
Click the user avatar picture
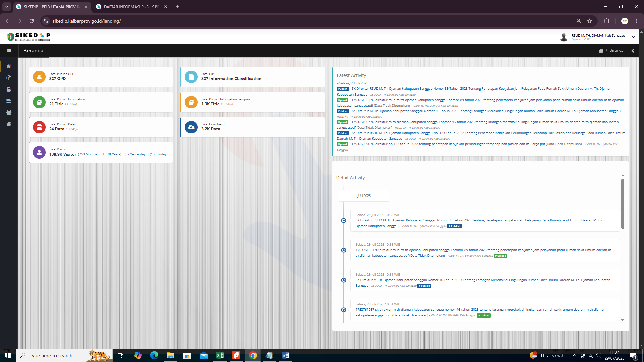[x=564, y=37]
